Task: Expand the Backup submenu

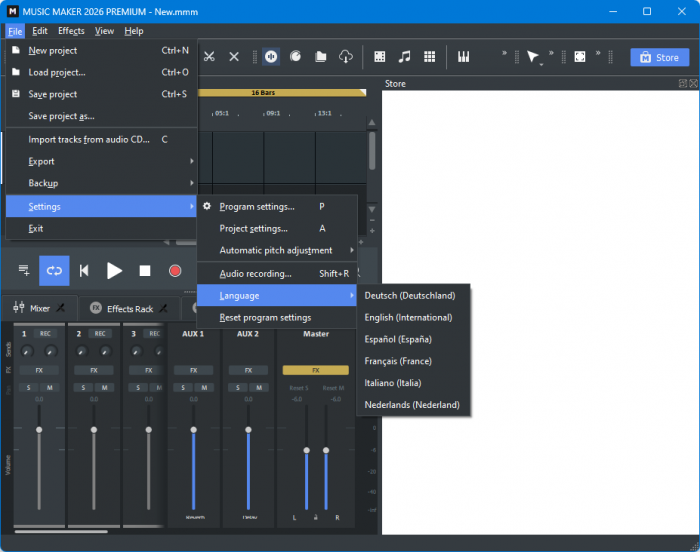Action: pyautogui.click(x=100, y=183)
